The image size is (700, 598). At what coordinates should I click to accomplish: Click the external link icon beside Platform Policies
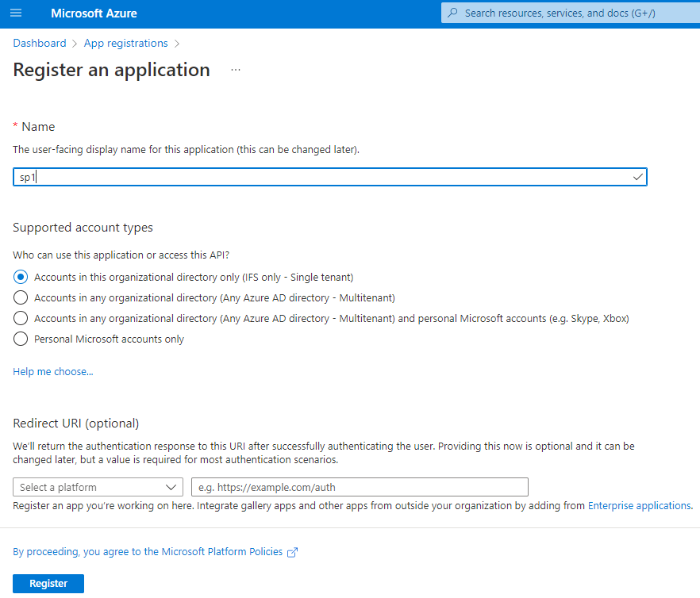[x=292, y=552]
